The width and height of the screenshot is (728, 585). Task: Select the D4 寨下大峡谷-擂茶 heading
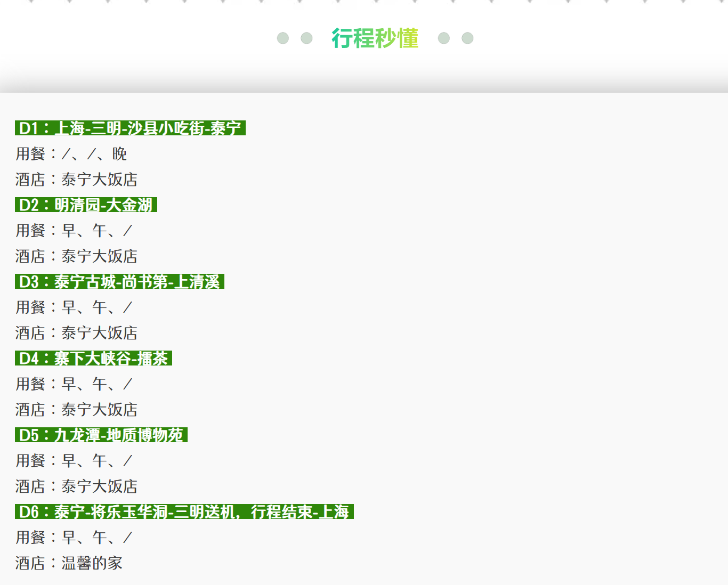pos(93,359)
